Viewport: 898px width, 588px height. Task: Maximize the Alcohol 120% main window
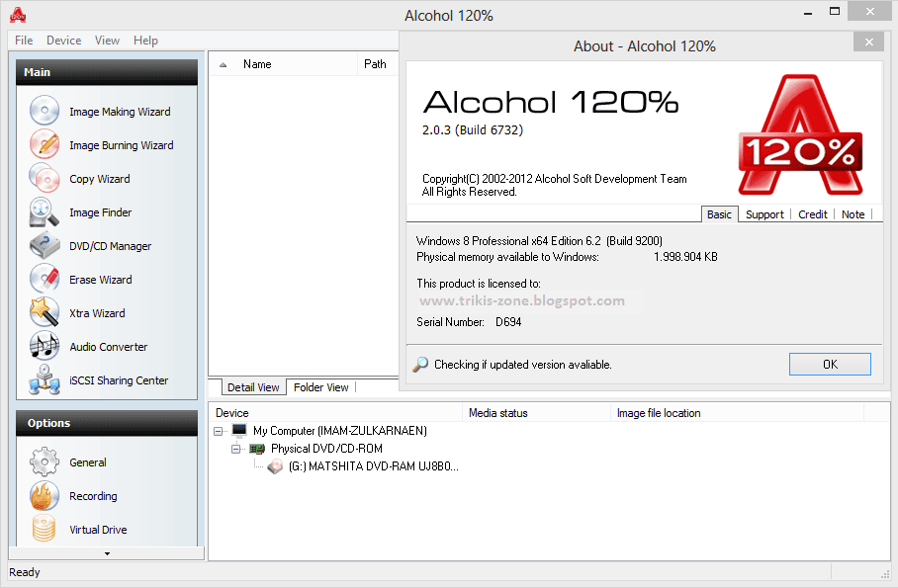[x=835, y=12]
